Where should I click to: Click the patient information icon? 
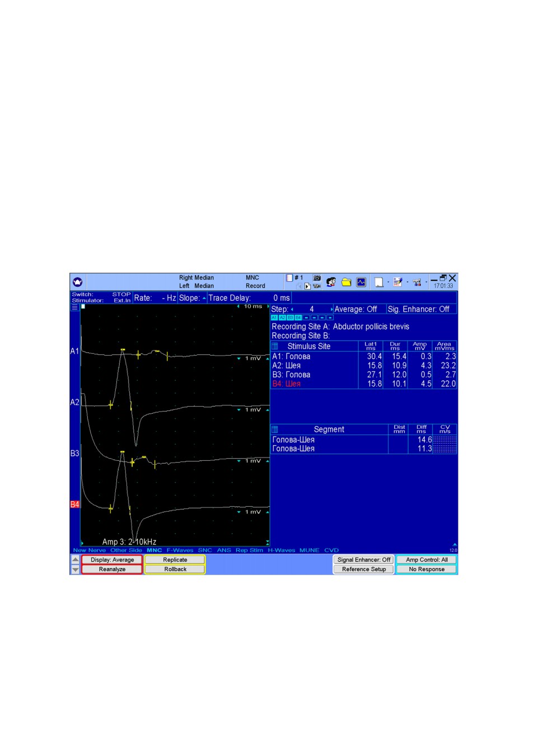[x=331, y=282]
